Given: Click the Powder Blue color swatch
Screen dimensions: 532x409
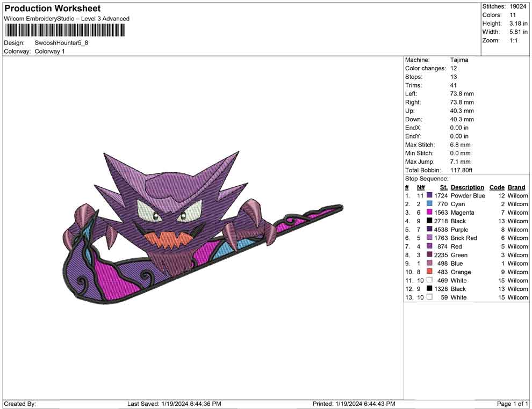Looking at the screenshot, I should click(x=429, y=195).
